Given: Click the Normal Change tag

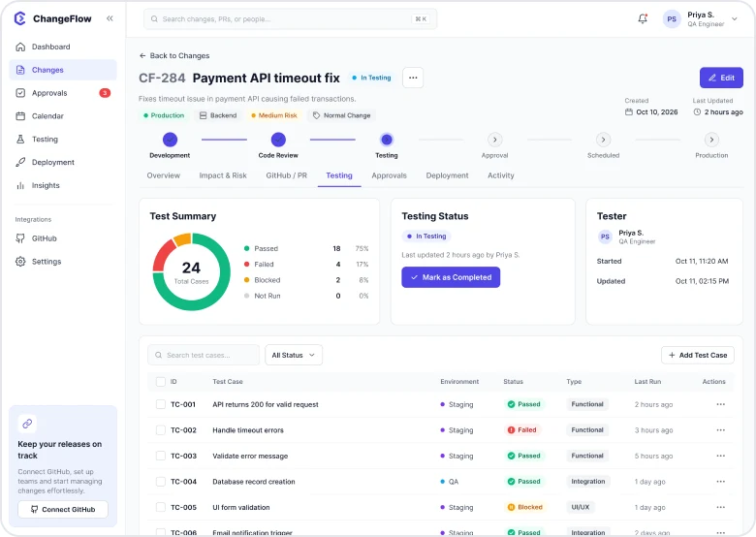Looking at the screenshot, I should pyautogui.click(x=341, y=115).
